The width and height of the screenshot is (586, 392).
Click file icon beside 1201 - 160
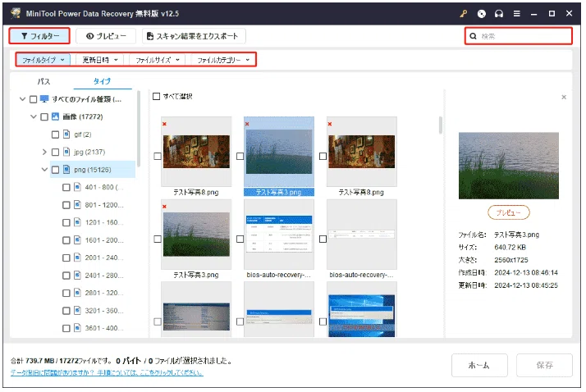coord(77,222)
